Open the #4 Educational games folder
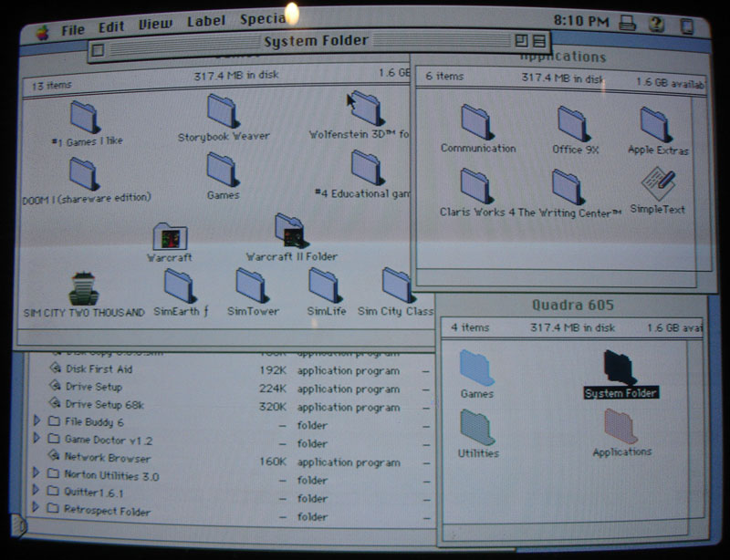 tap(367, 168)
